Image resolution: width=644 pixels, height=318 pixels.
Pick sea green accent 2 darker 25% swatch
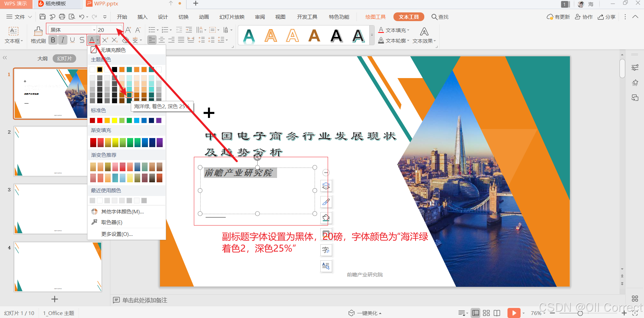coord(129,95)
